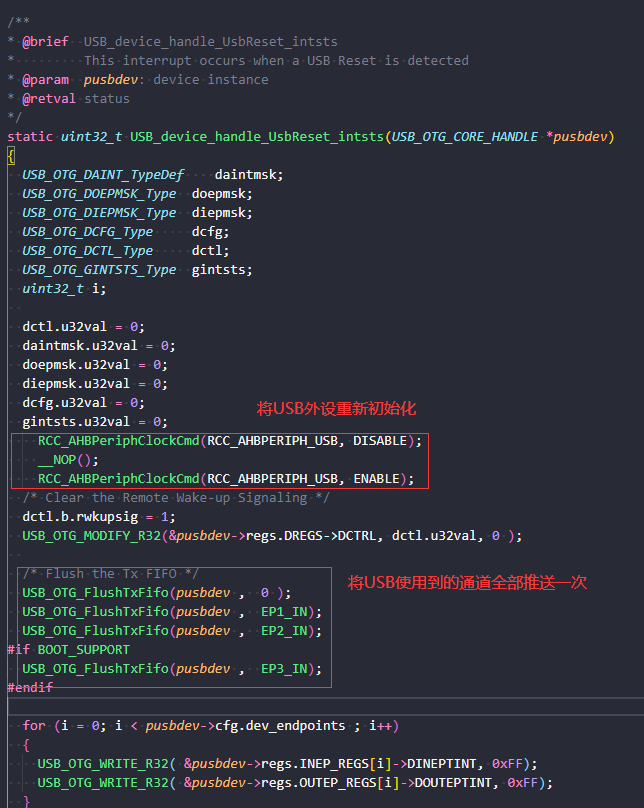Click the DINEPTINT register write line

point(287,764)
